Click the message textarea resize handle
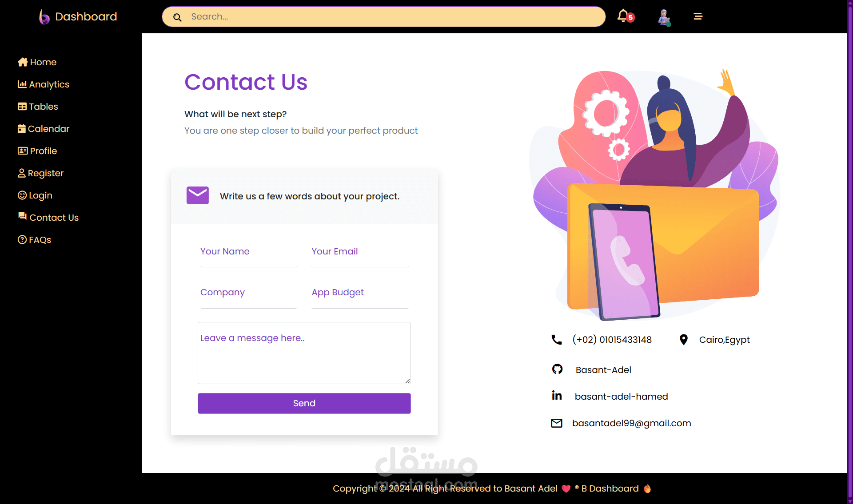Viewport: 853px width, 504px height. 407,381
